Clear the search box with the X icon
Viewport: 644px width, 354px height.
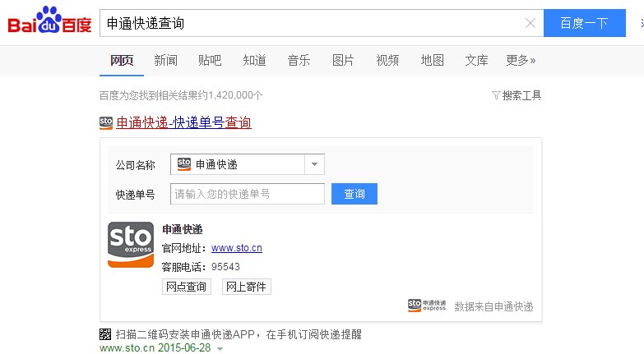[530, 23]
